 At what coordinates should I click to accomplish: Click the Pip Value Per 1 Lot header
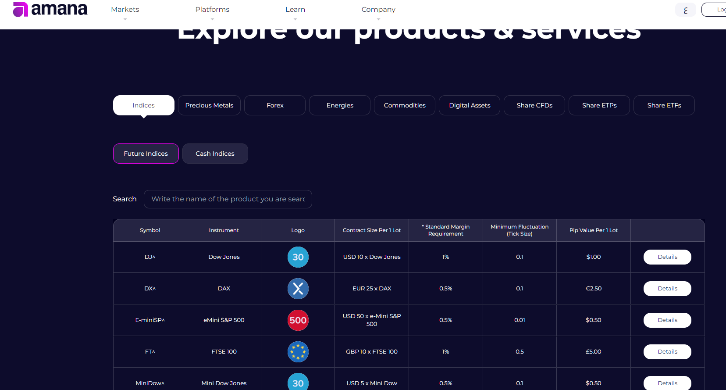click(x=594, y=230)
